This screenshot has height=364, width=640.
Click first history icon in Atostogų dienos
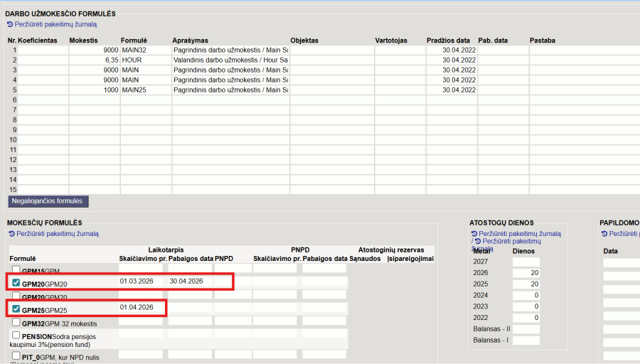coord(474,233)
